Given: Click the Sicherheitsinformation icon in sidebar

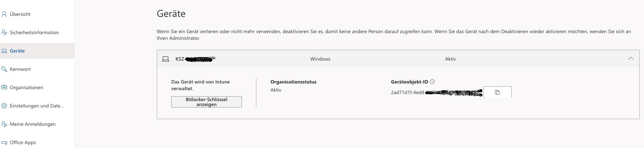Looking at the screenshot, I should [4, 32].
